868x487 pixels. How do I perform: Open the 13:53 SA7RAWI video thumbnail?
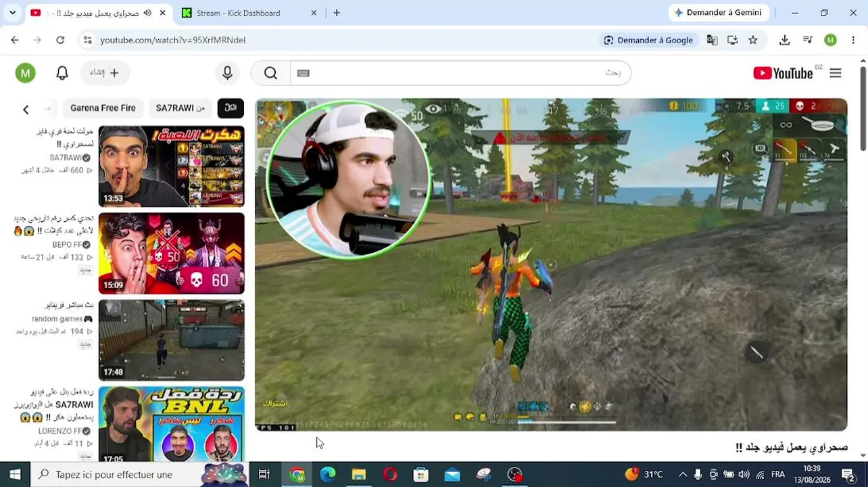[172, 166]
